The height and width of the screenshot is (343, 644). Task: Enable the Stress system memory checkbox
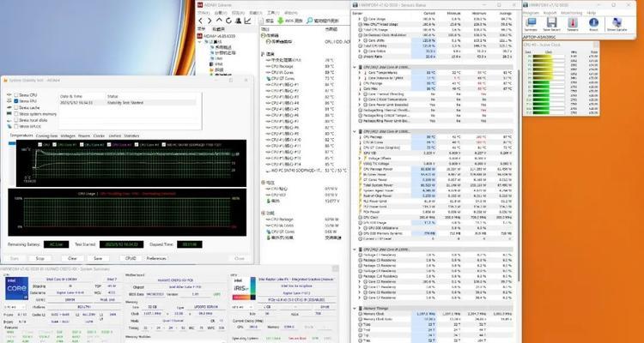pos(16,114)
